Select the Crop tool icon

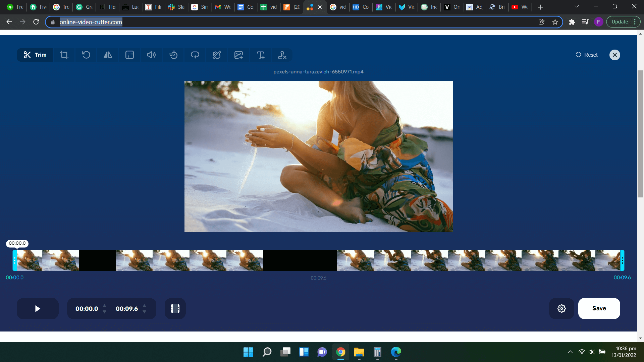(x=64, y=55)
